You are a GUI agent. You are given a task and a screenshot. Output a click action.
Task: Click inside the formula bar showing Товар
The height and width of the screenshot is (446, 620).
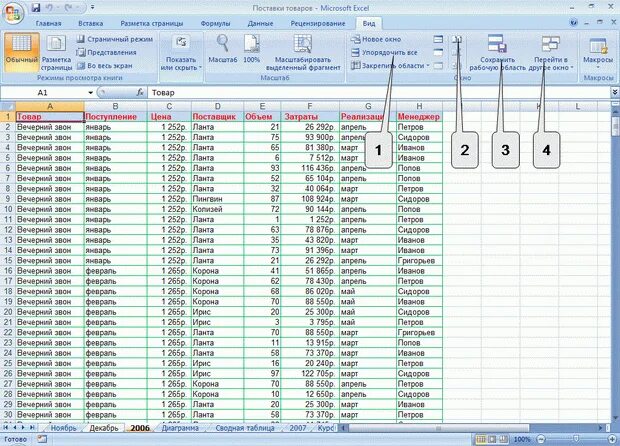379,93
